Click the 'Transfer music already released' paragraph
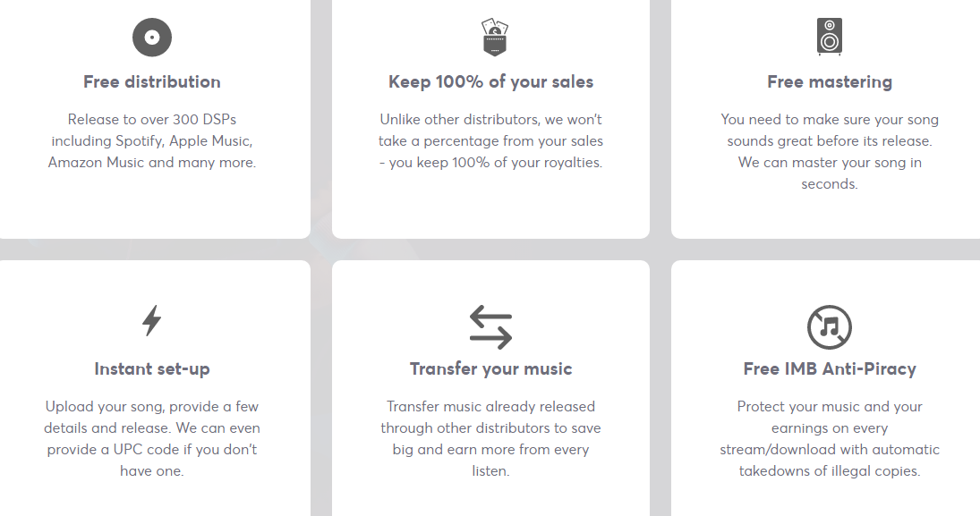This screenshot has height=516, width=980. 491,438
